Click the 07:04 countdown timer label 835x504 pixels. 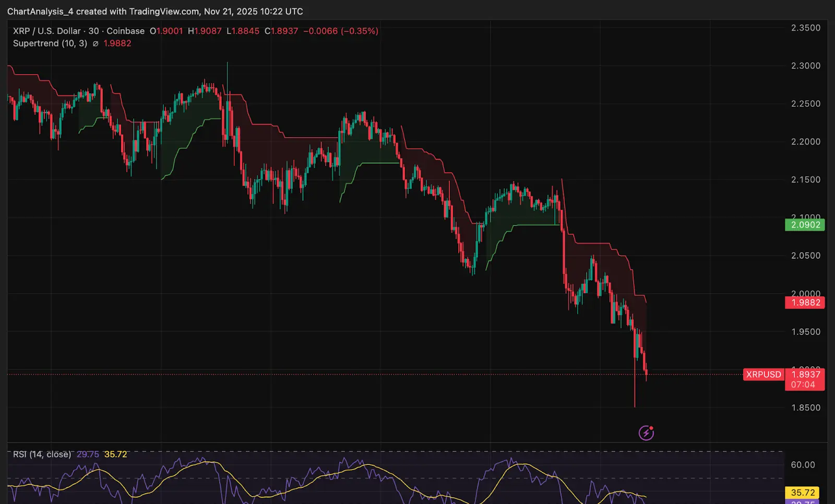click(803, 385)
